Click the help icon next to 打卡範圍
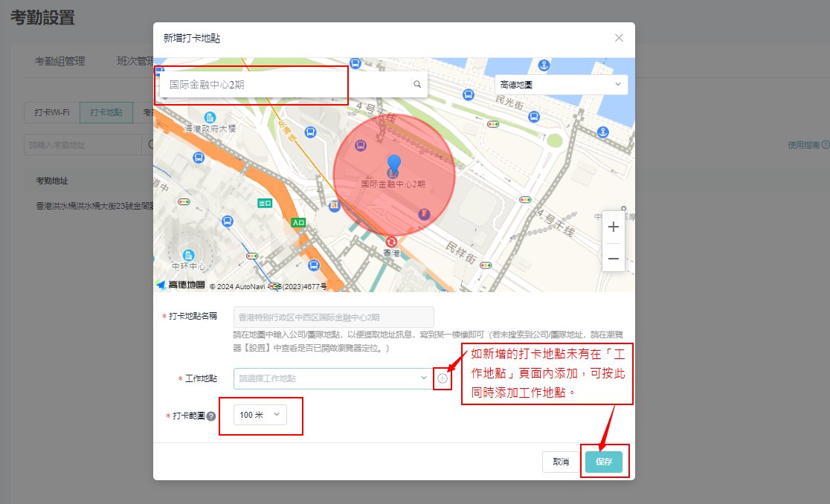This screenshot has width=830, height=504. point(211,416)
